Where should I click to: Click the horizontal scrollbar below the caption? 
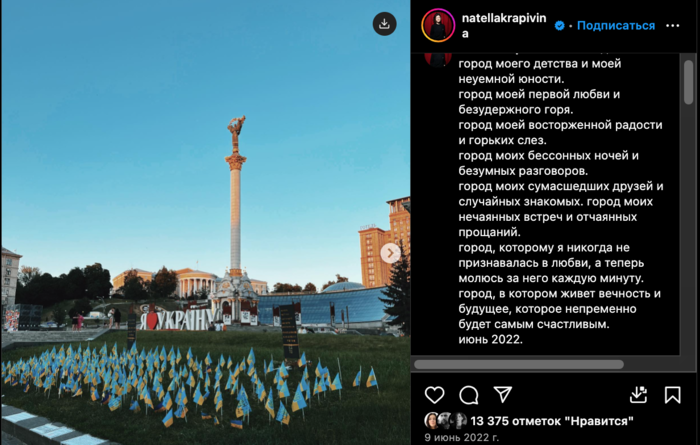tap(519, 364)
